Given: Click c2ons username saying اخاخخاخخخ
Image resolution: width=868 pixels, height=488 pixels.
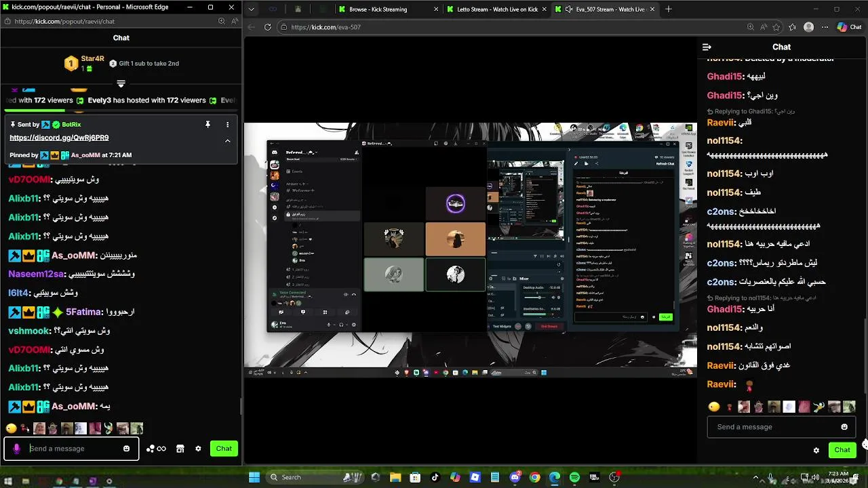Looking at the screenshot, I should pyautogui.click(x=722, y=211).
